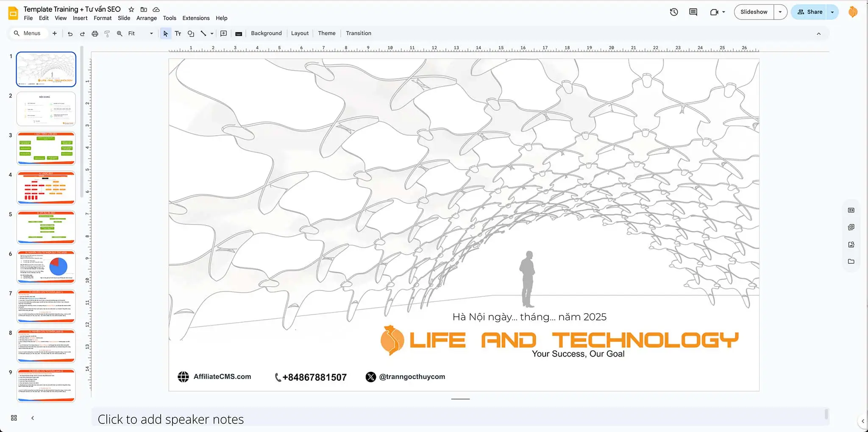Print the presentation

pyautogui.click(x=95, y=33)
